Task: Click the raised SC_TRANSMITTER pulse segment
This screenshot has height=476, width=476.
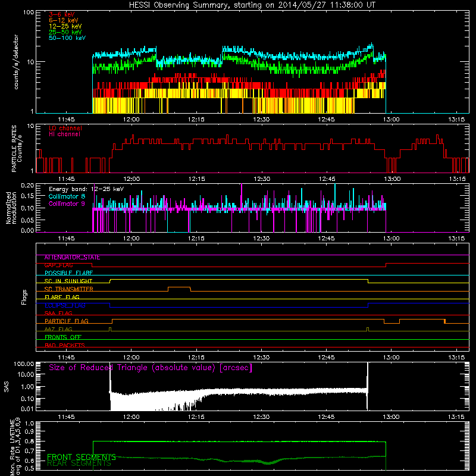Action: tap(179, 287)
